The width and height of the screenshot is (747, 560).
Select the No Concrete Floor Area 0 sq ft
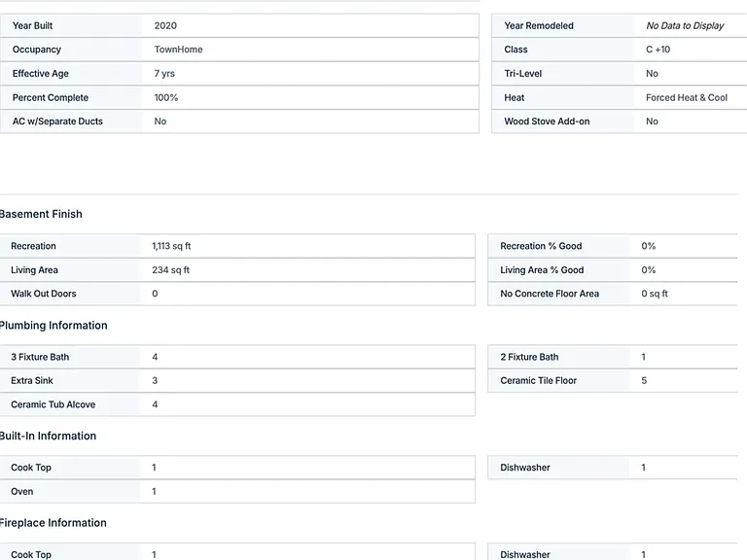tap(654, 294)
